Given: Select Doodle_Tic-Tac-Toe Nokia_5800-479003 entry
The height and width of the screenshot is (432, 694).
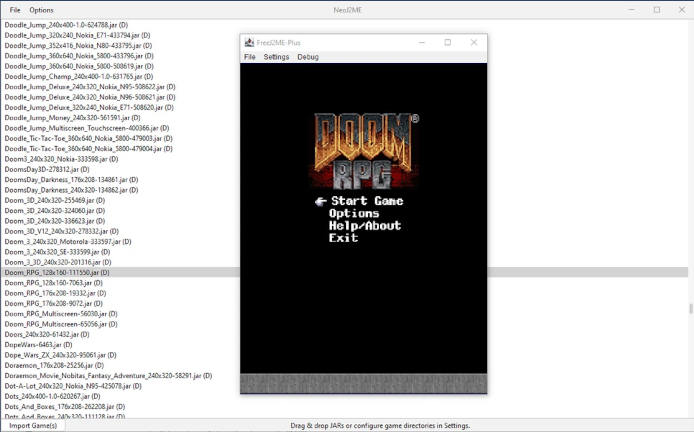Looking at the screenshot, I should click(88, 139).
